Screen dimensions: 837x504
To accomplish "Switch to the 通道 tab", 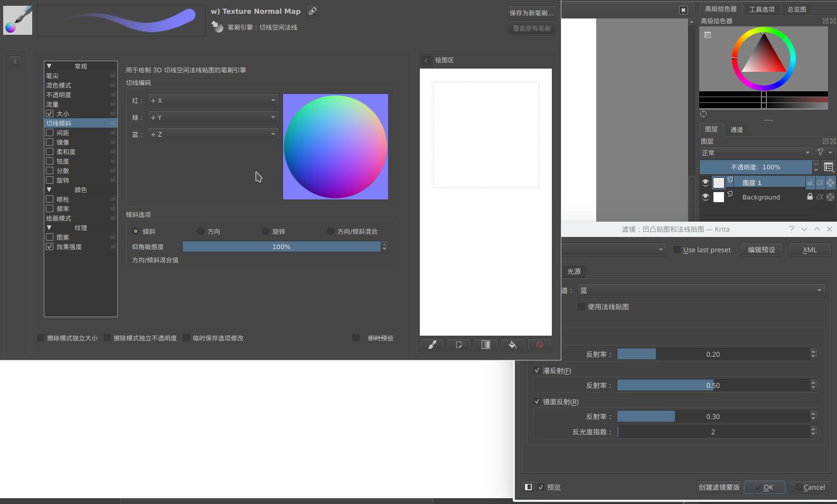I will coord(736,130).
